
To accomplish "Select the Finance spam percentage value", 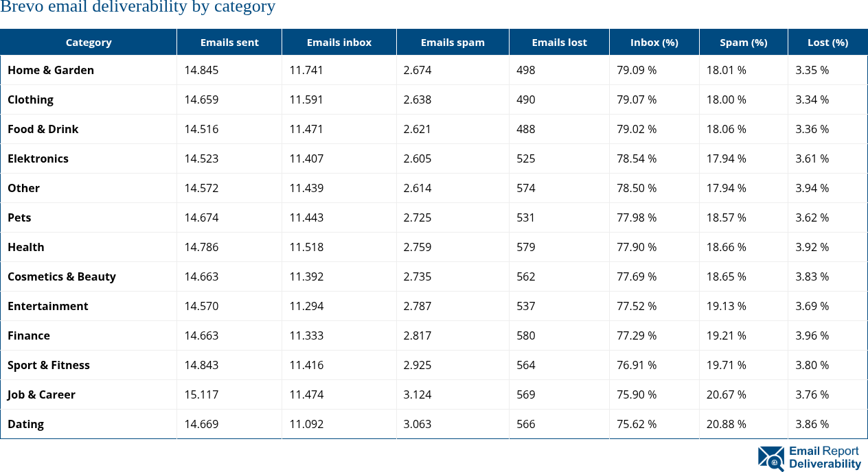I will 726,335.
